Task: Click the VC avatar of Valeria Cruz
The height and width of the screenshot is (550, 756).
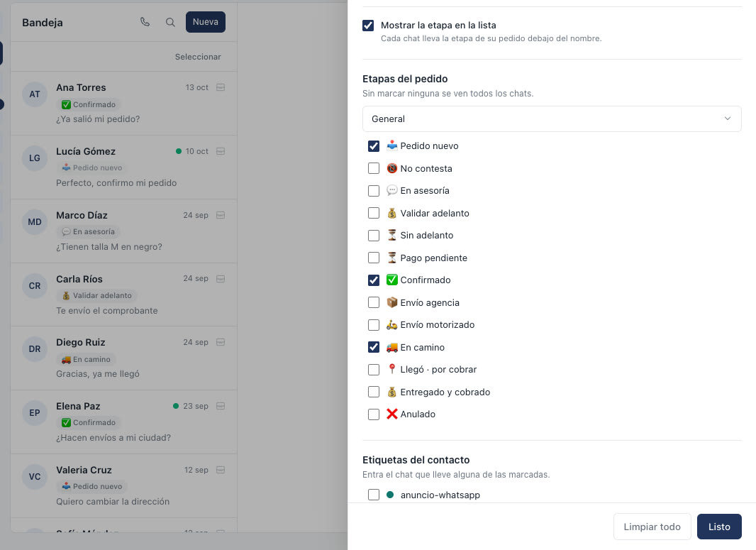Action: (35, 477)
